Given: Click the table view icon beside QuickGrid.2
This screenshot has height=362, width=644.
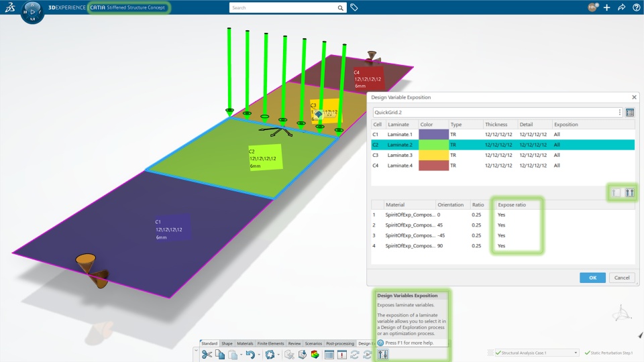Looking at the screenshot, I should coord(630,113).
